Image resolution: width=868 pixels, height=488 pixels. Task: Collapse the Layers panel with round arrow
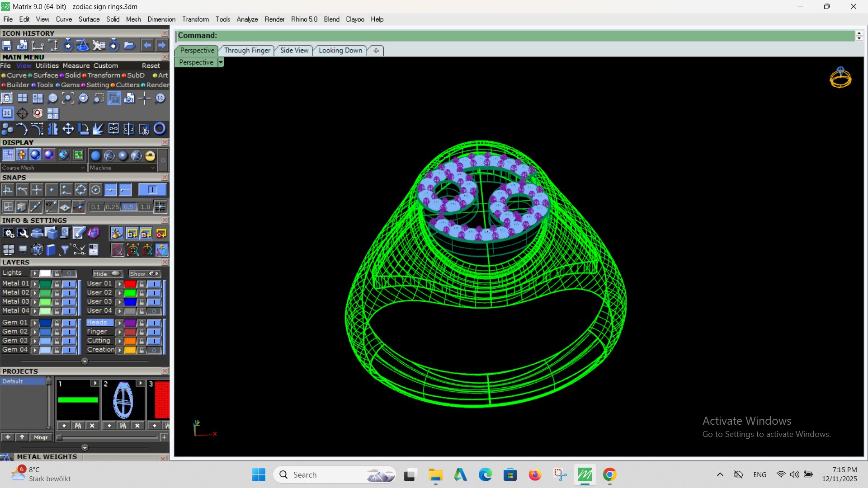point(85,361)
